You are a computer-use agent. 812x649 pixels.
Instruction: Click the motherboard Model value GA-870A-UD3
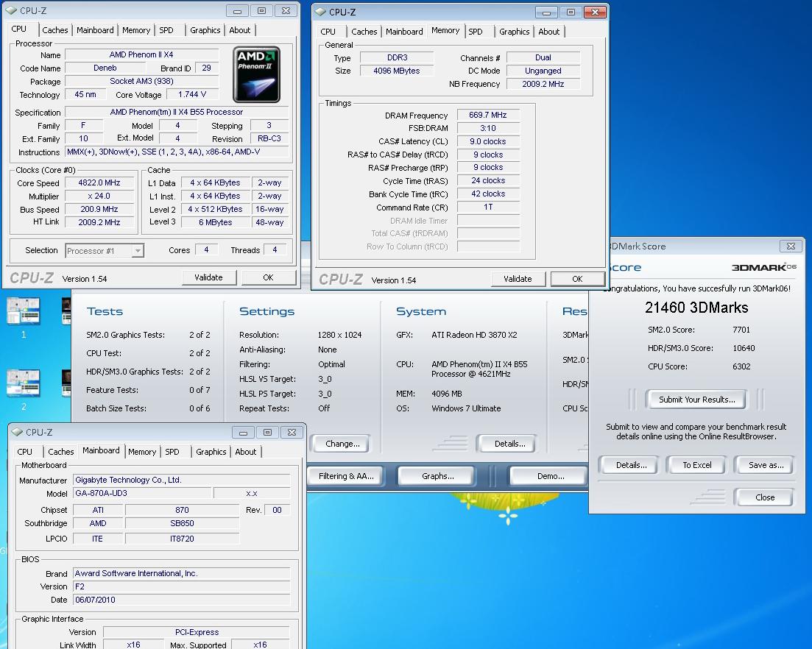click(142, 493)
